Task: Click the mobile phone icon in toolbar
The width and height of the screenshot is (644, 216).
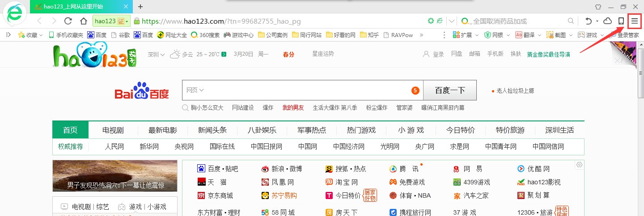Action: click(621, 21)
